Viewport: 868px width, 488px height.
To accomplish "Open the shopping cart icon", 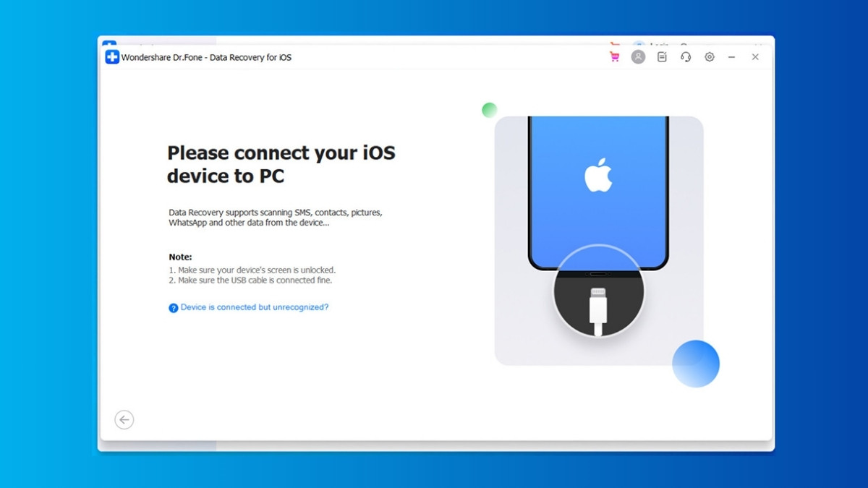I will 614,57.
